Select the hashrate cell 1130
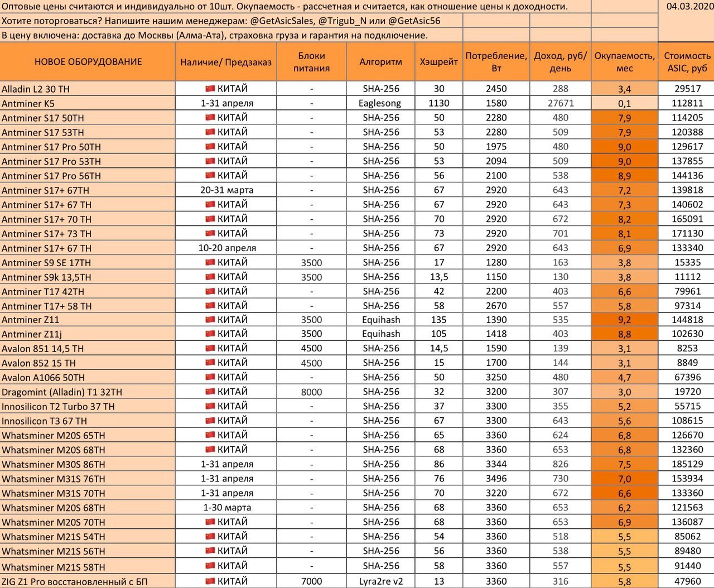Viewport: 714px width, 588px height. click(x=439, y=103)
